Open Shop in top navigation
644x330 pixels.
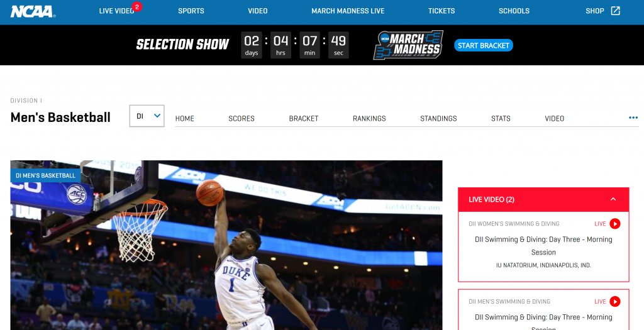595,11
